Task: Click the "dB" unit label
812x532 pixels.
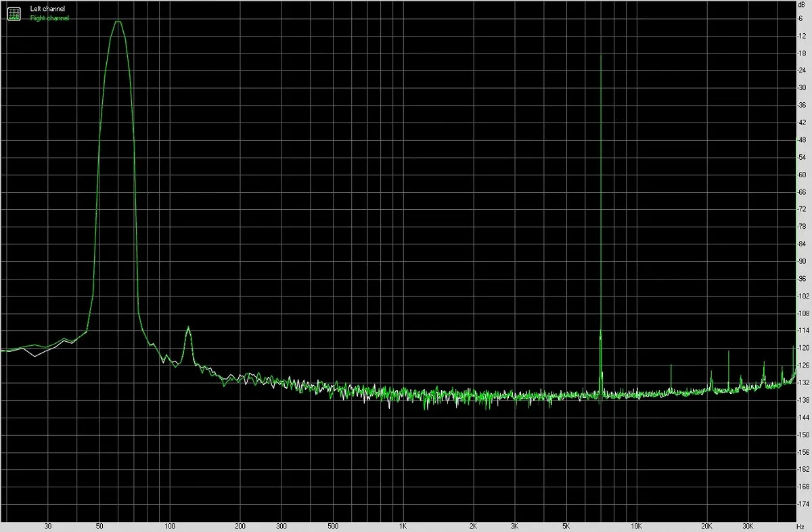Action: [803, 6]
